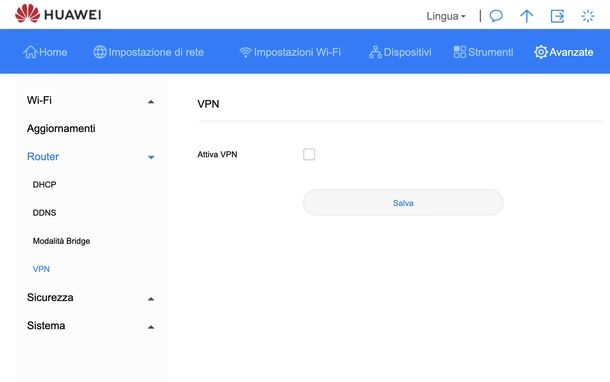Click the Salva button
The image size is (610, 382).
403,203
